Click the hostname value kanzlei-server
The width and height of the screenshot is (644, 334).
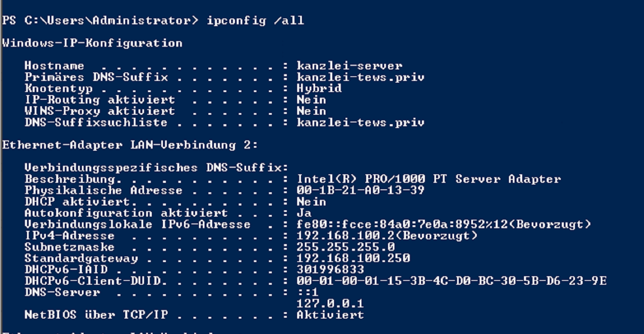pos(349,66)
